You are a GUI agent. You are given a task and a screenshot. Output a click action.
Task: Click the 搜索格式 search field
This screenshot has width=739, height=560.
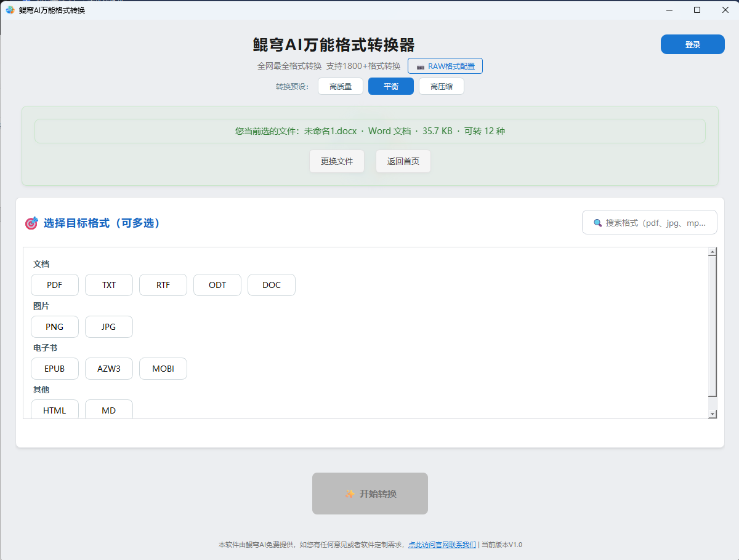[x=650, y=223]
